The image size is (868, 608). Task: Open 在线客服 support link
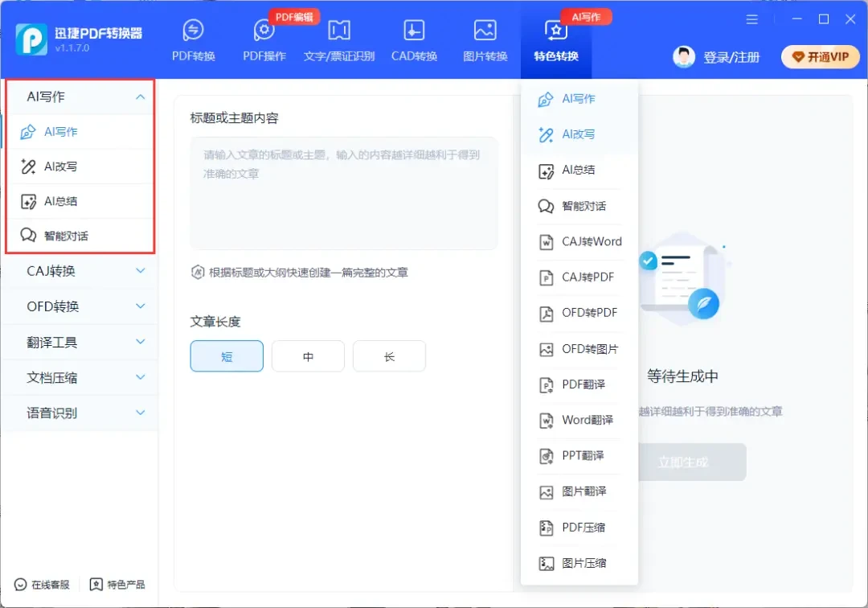tap(42, 585)
